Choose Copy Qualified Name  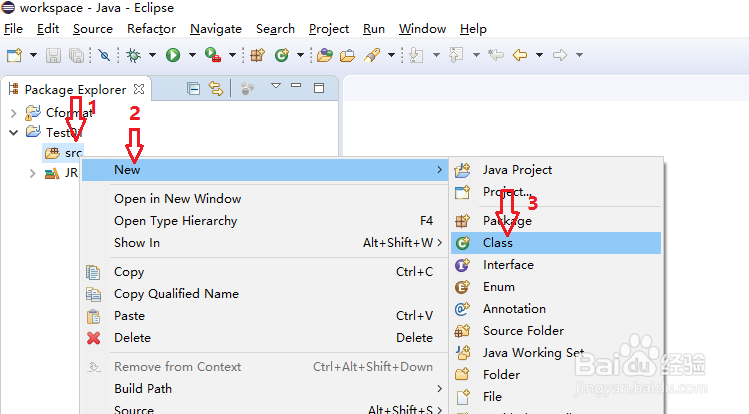click(265, 294)
